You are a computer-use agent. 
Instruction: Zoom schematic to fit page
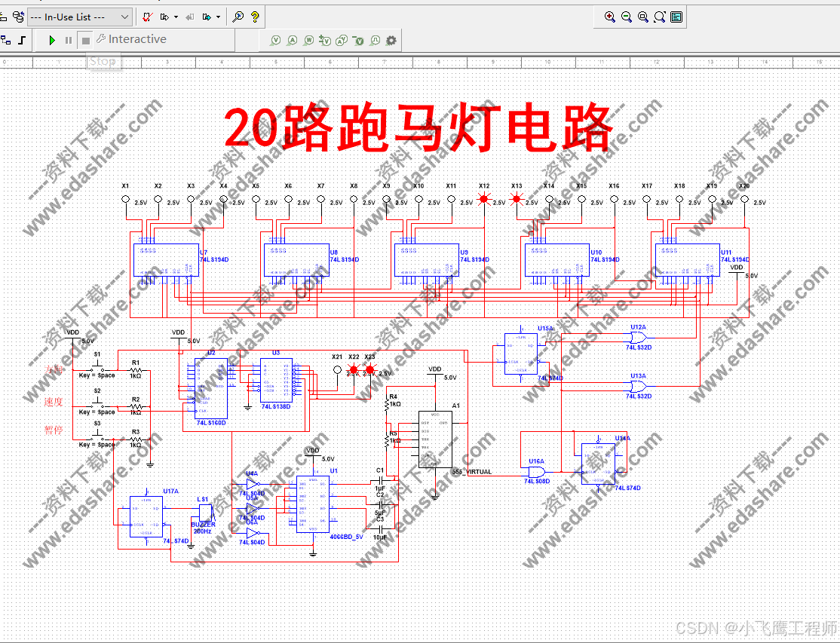click(660, 17)
